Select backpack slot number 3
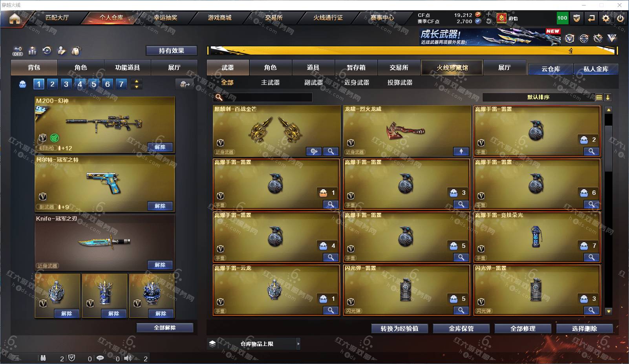This screenshot has height=364, width=629. click(66, 84)
